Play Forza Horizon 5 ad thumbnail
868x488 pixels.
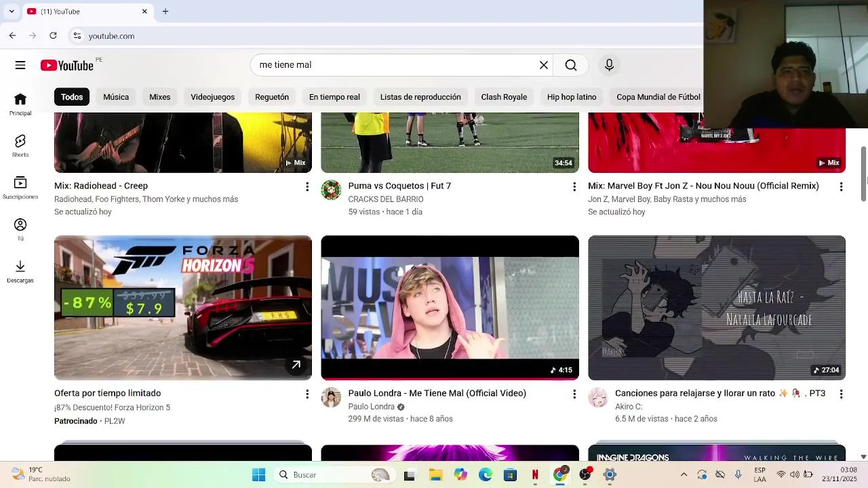point(183,308)
